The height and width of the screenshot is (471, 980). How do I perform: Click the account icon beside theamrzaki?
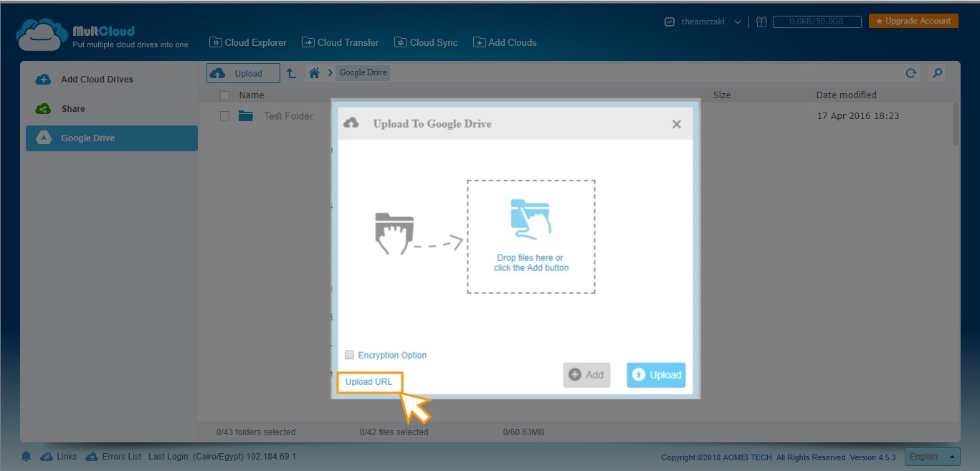pos(670,22)
